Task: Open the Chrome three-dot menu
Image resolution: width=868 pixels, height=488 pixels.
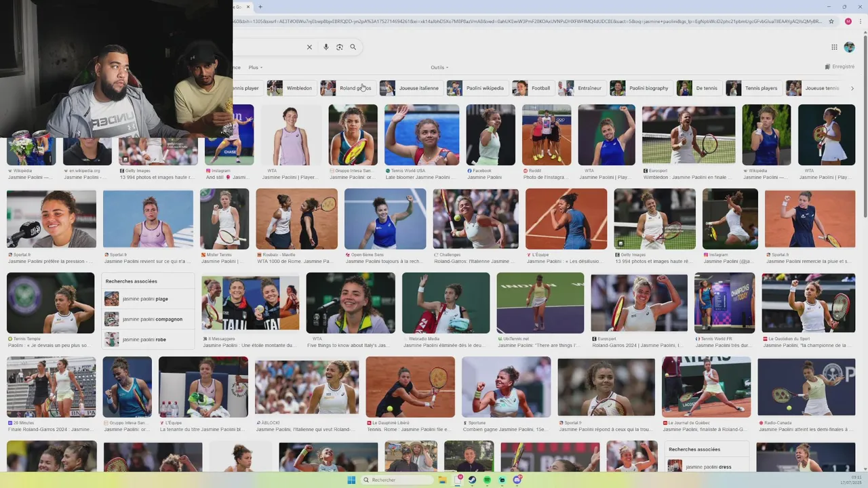Action: pos(861,22)
